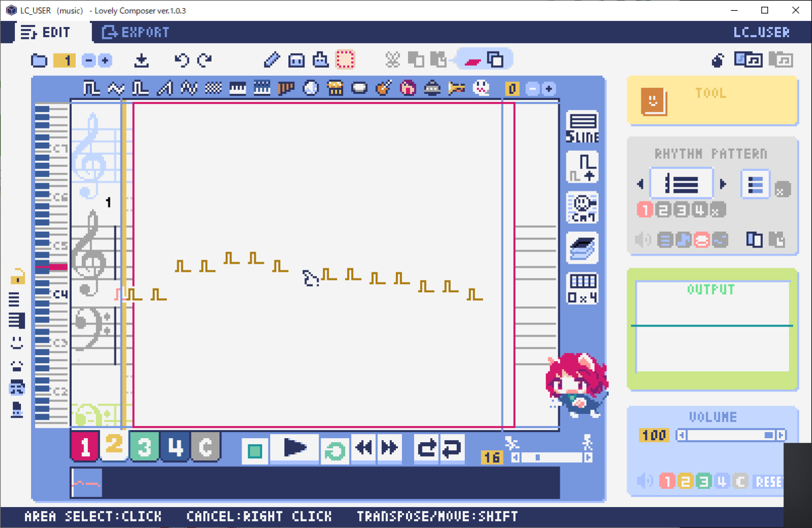Toggle the smiley face sidebar icon
The height and width of the screenshot is (528, 812).
click(x=17, y=343)
